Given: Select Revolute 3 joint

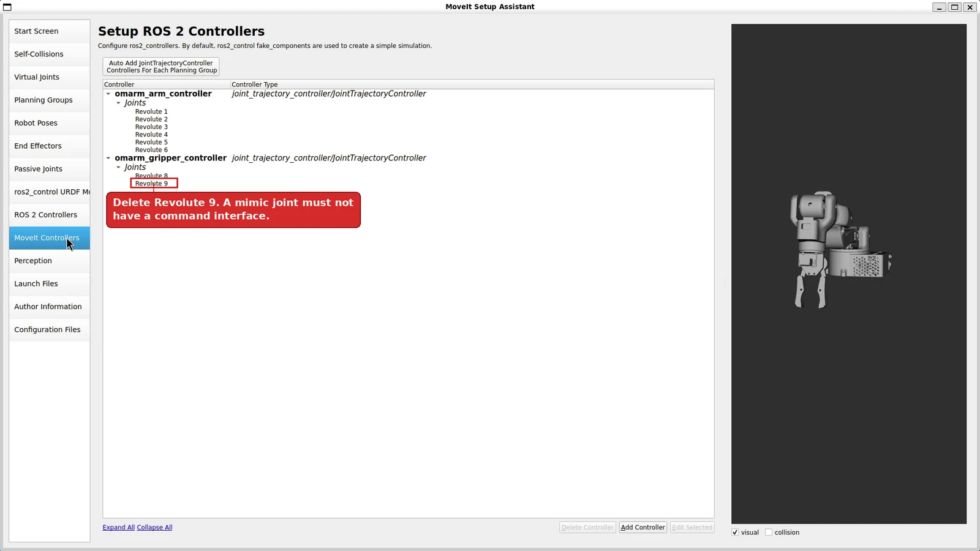Looking at the screenshot, I should coord(151,127).
